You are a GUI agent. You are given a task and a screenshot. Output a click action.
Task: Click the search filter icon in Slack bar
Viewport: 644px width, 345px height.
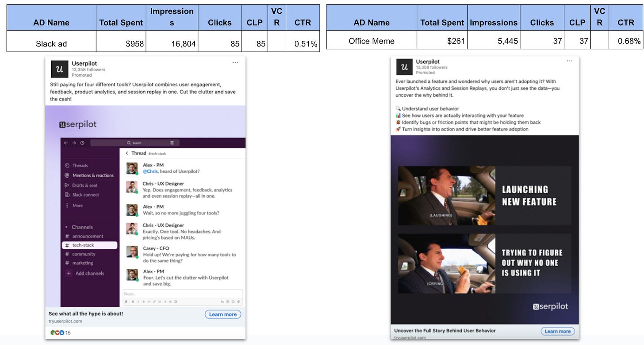(172, 143)
